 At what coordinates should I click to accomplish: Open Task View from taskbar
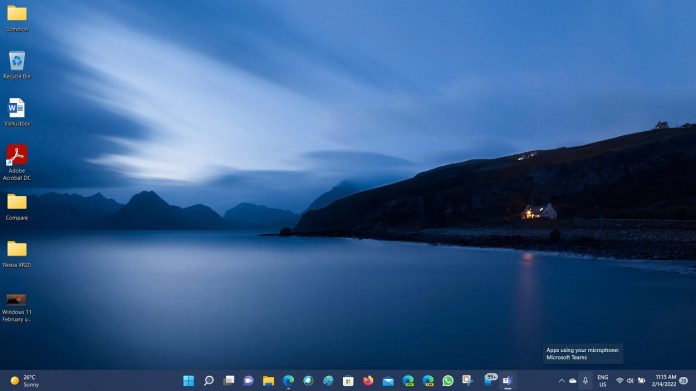click(x=229, y=380)
